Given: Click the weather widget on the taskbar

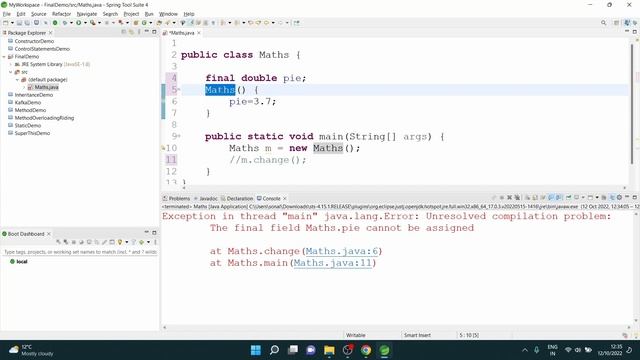Looking at the screenshot, I should point(31,350).
